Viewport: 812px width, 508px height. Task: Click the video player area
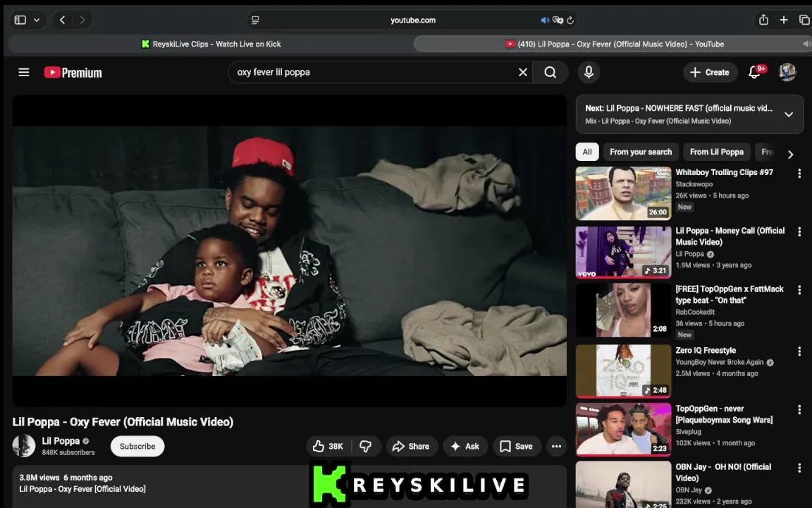tap(290, 251)
